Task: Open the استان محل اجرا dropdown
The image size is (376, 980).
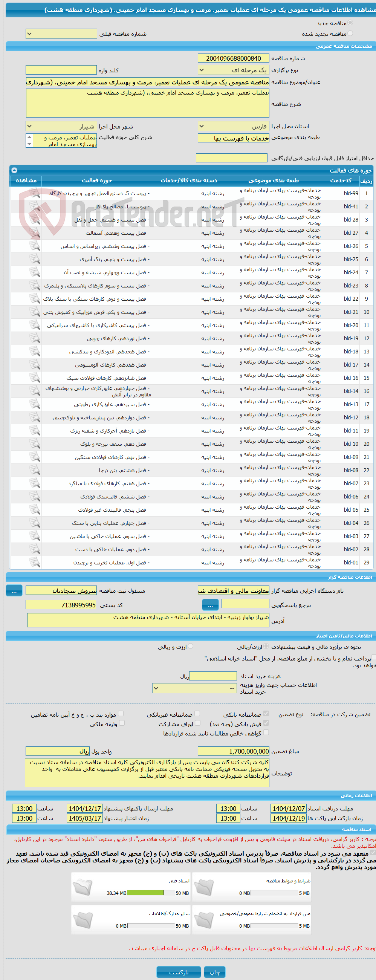Action: [233, 126]
